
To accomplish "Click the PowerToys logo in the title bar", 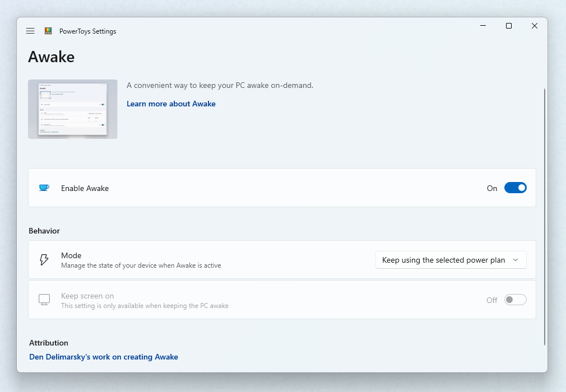I will click(x=48, y=31).
